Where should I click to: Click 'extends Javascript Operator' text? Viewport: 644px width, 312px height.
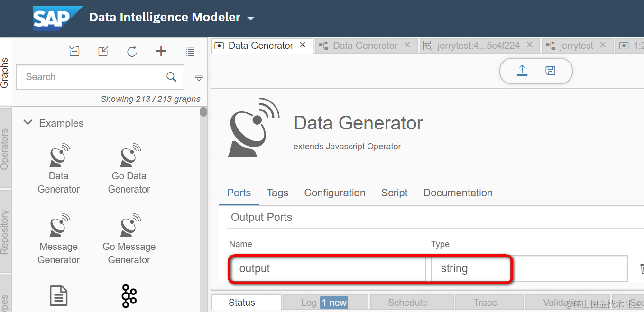pyautogui.click(x=347, y=147)
